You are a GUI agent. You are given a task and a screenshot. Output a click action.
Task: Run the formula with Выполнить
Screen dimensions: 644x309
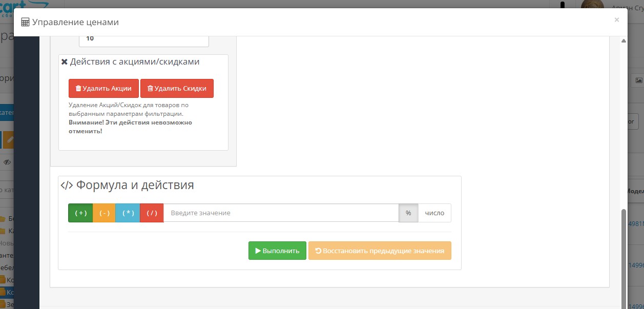click(x=277, y=251)
